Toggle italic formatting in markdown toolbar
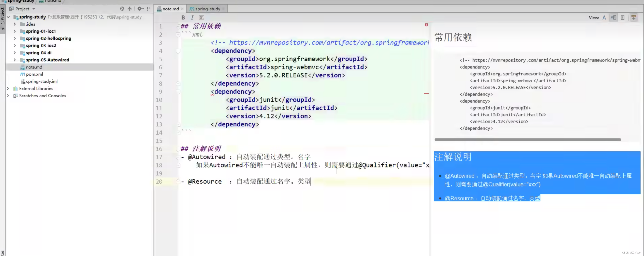 192,17
